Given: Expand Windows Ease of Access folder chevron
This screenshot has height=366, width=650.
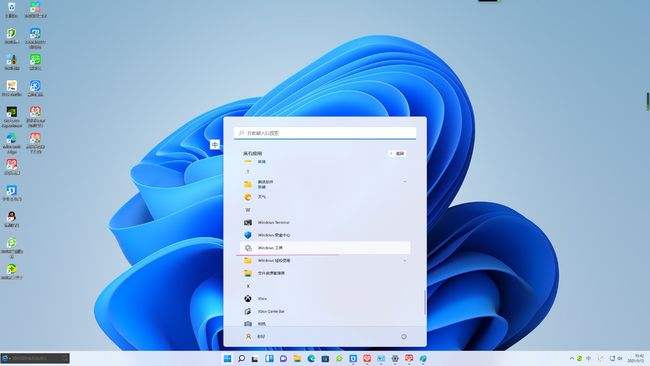Looking at the screenshot, I should click(404, 260).
